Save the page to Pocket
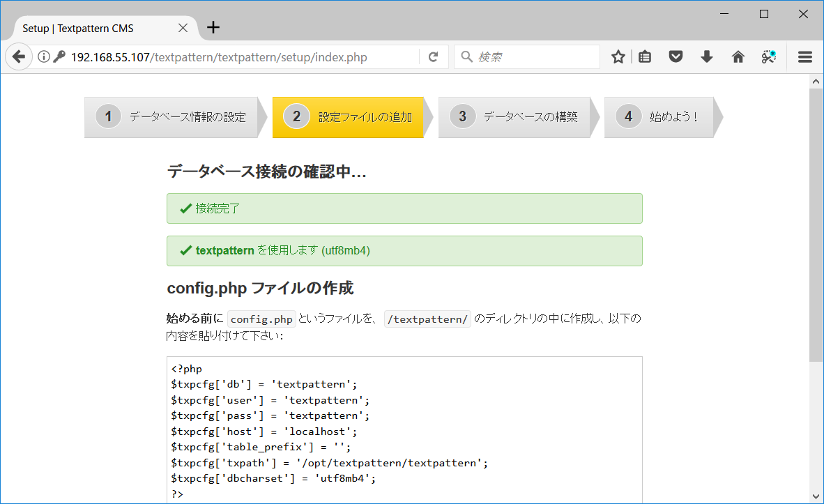The image size is (824, 504). (x=676, y=56)
